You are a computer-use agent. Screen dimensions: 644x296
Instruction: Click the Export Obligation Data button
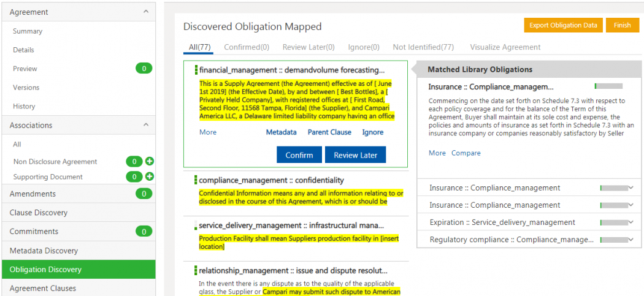click(x=563, y=25)
